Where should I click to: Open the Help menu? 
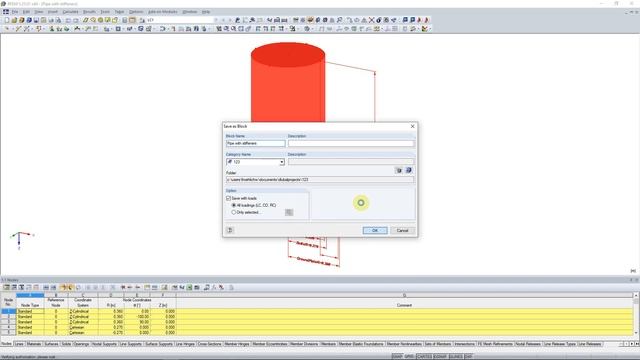tap(206, 12)
